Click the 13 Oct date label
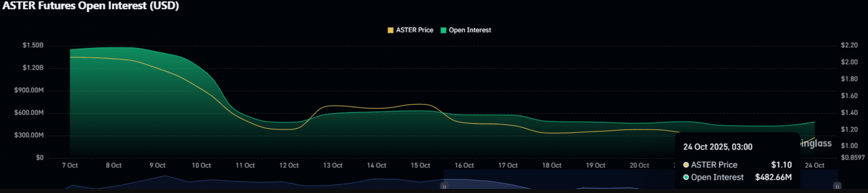Viewport: 868px width, 193px height. [x=333, y=165]
